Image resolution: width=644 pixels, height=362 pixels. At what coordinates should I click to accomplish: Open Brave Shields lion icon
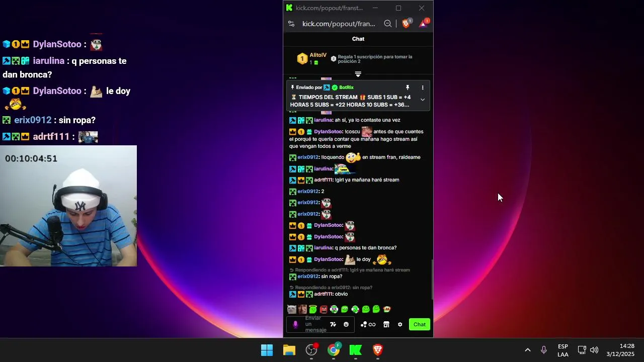coord(407,23)
